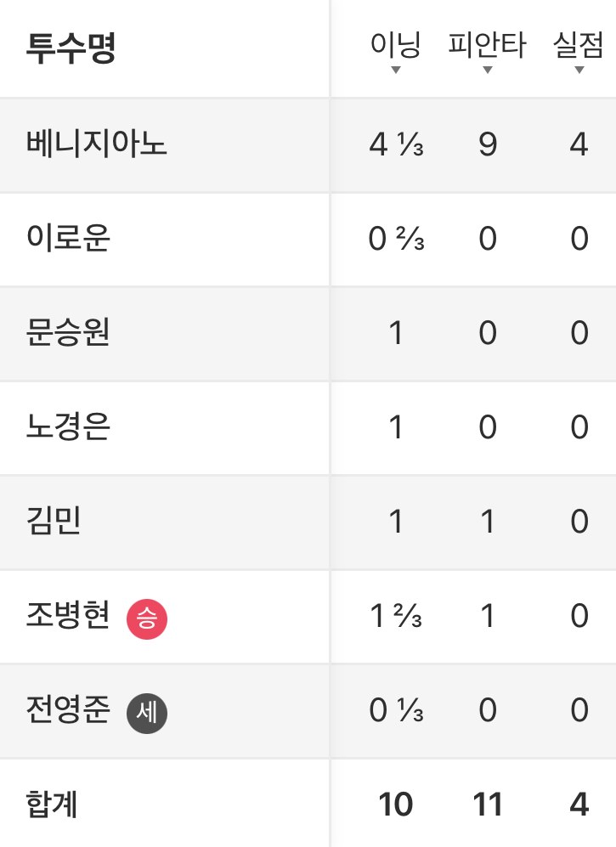Click the dark save (세) badge
The image size is (616, 847).
click(x=147, y=713)
